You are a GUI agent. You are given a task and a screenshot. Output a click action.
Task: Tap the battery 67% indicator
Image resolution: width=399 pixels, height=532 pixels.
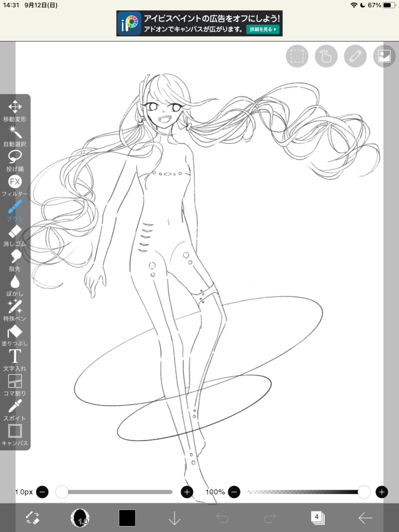pyautogui.click(x=382, y=5)
